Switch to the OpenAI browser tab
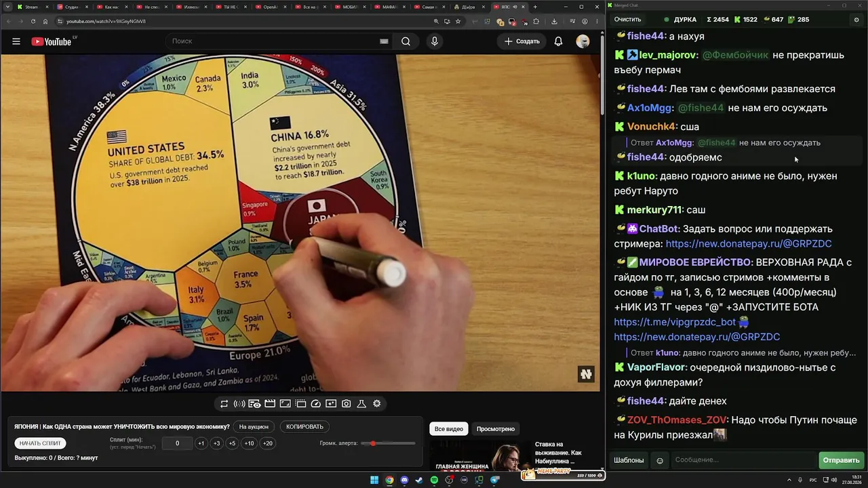Viewport: 868px width, 488px height. [x=271, y=7]
